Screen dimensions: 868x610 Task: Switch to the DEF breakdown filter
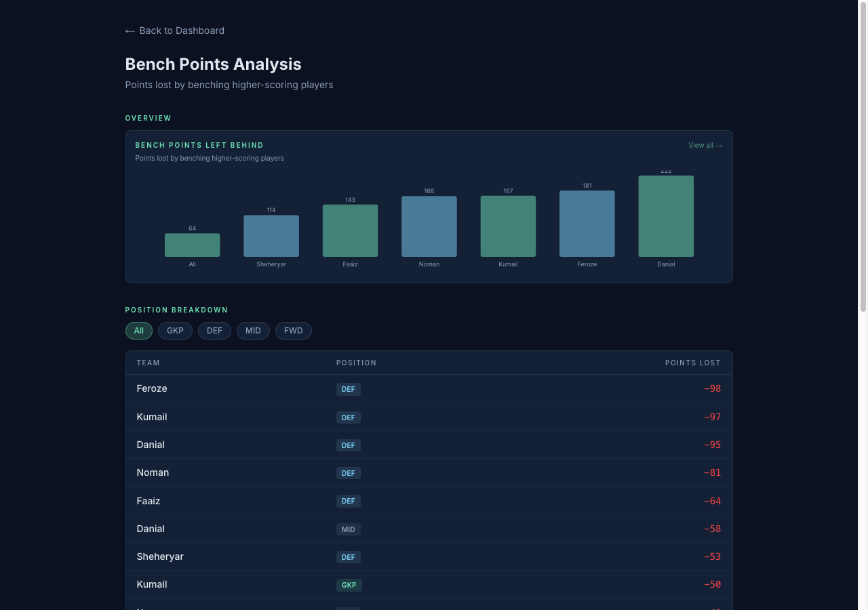[x=214, y=331]
